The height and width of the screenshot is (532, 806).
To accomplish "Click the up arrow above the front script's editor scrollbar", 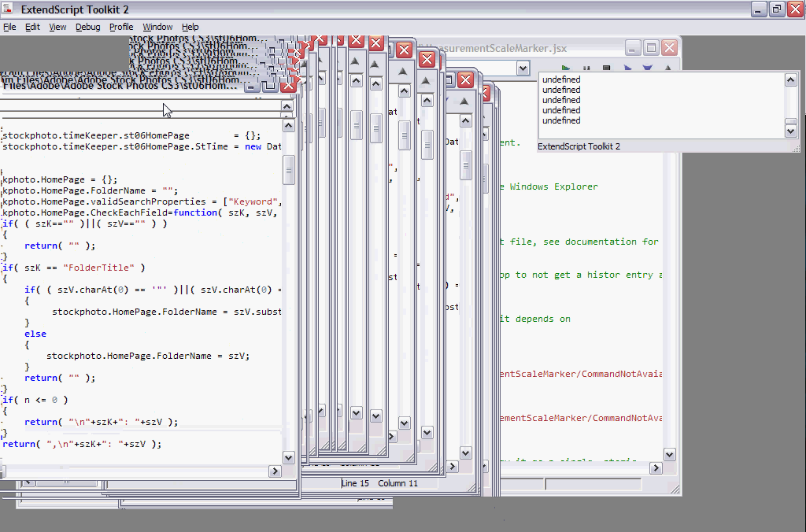I will click(287, 106).
